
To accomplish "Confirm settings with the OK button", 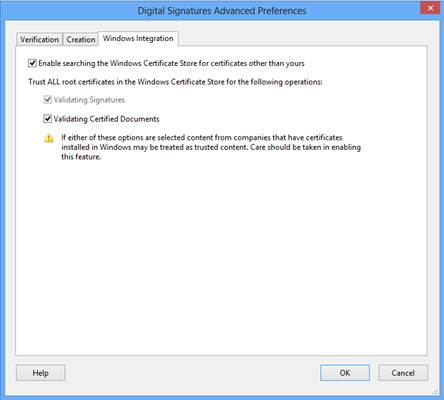I will point(345,373).
